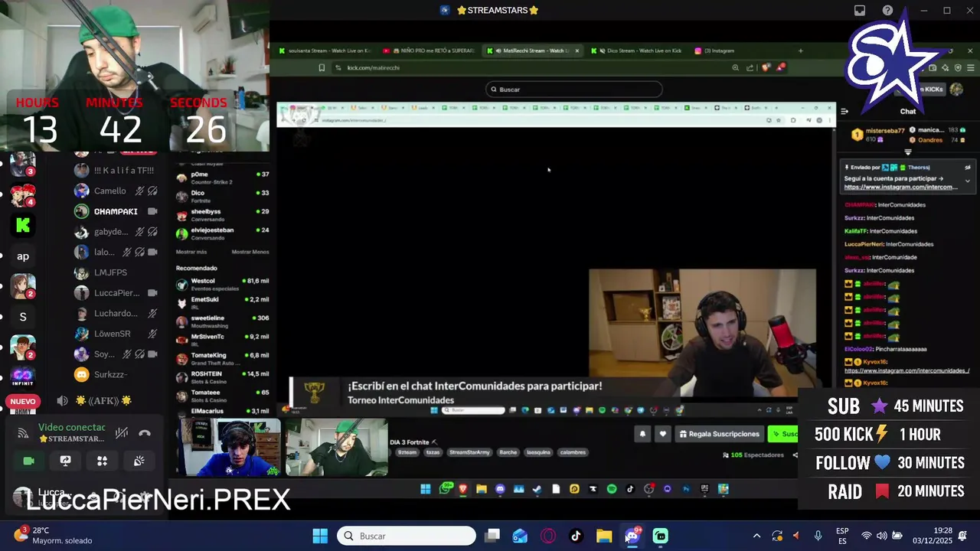Click the share icon next to Espectadores

pyautogui.click(x=795, y=455)
